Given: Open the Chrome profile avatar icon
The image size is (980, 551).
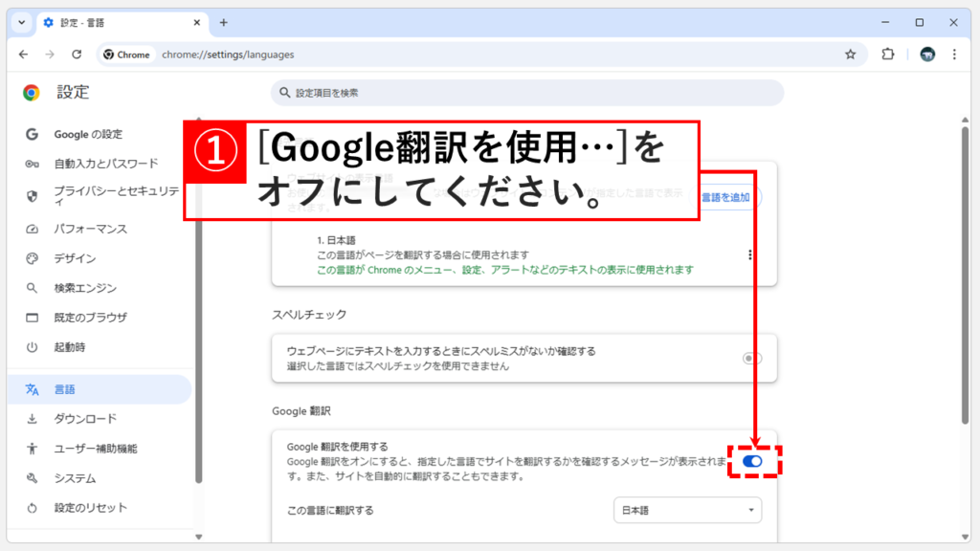Looking at the screenshot, I should pos(926,55).
